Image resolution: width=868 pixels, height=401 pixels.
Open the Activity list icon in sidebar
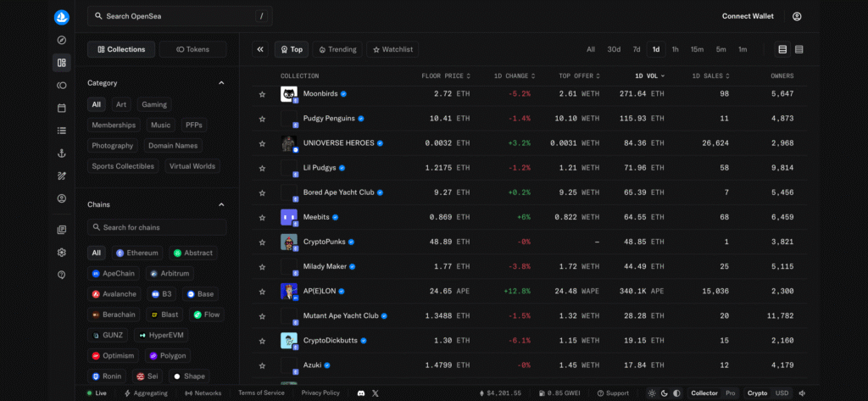[x=61, y=131]
